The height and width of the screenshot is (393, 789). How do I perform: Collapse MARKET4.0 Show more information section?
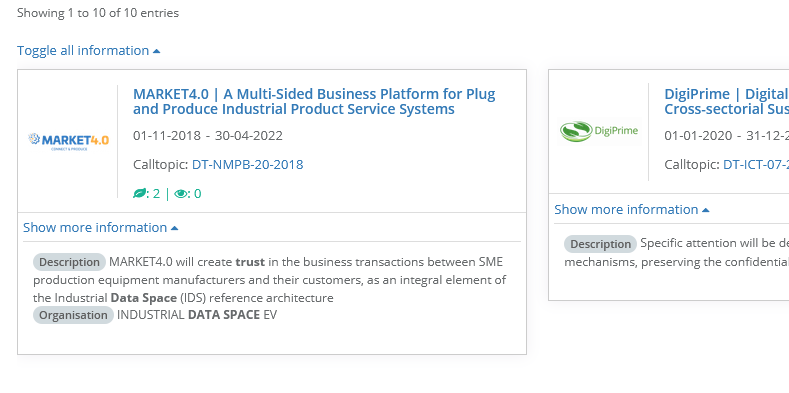(101, 227)
